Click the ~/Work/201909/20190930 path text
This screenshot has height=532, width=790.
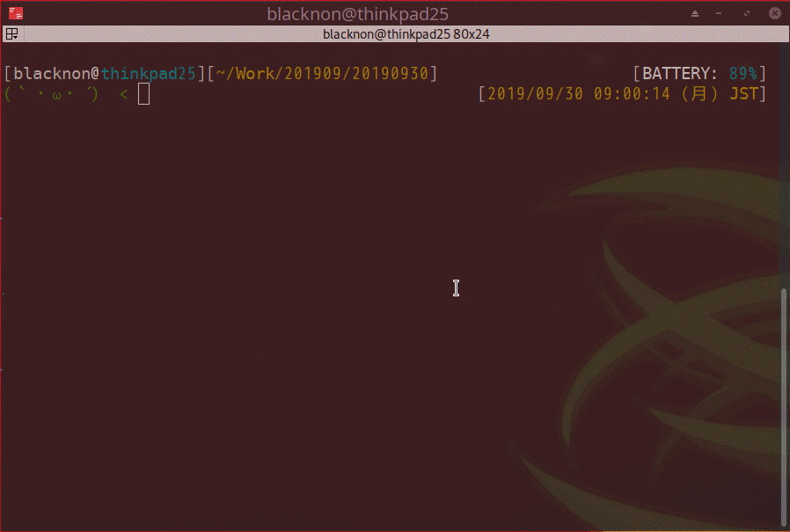pos(322,74)
